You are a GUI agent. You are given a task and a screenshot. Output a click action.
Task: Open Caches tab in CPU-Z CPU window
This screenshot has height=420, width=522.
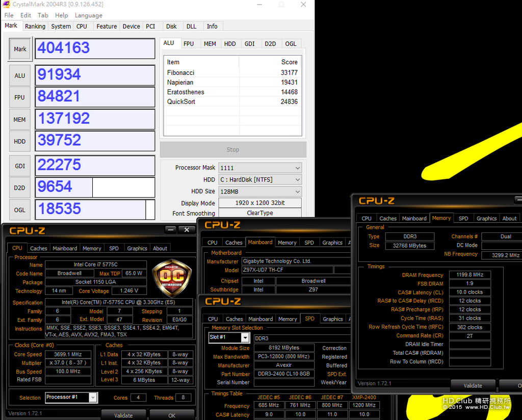39,248
